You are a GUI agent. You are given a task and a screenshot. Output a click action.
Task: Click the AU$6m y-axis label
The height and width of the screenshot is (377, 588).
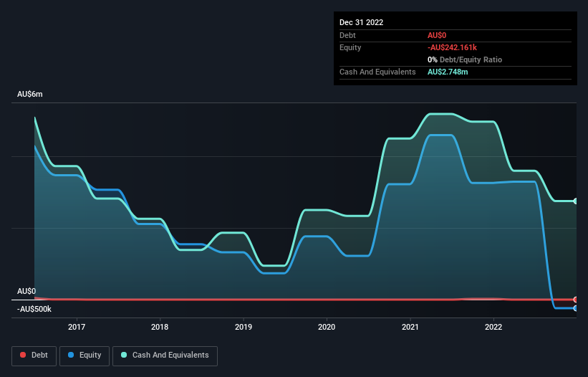tap(30, 94)
